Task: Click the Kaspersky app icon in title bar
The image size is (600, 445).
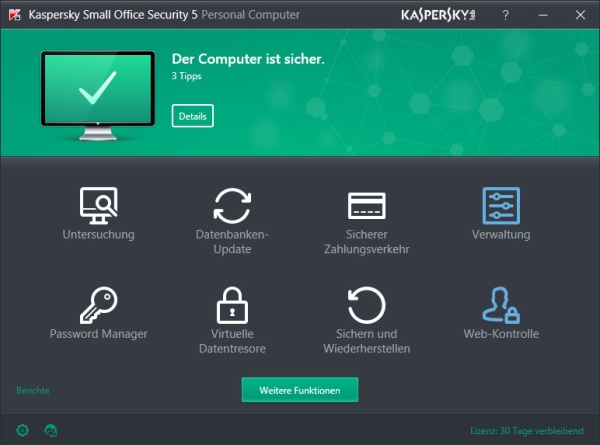Action: (x=15, y=15)
